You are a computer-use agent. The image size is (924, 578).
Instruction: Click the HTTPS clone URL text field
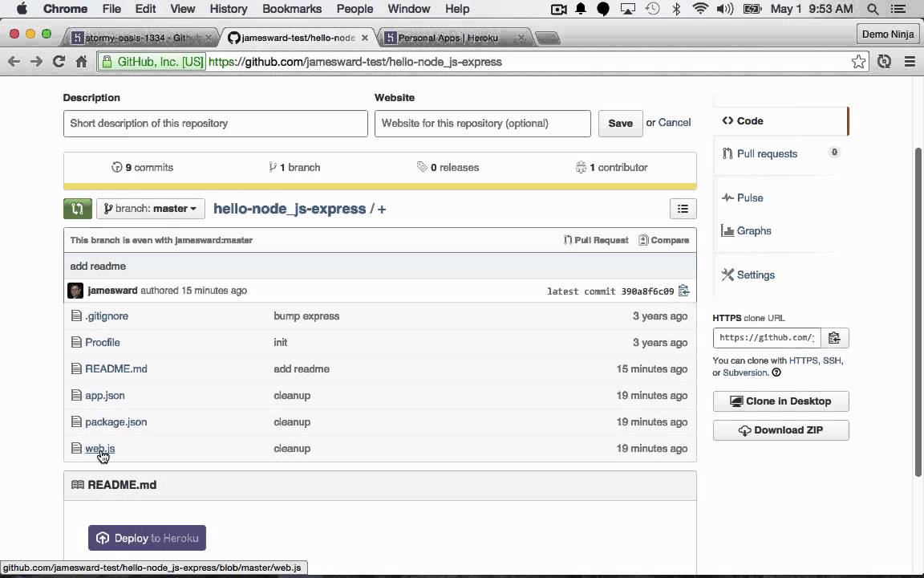[767, 338]
